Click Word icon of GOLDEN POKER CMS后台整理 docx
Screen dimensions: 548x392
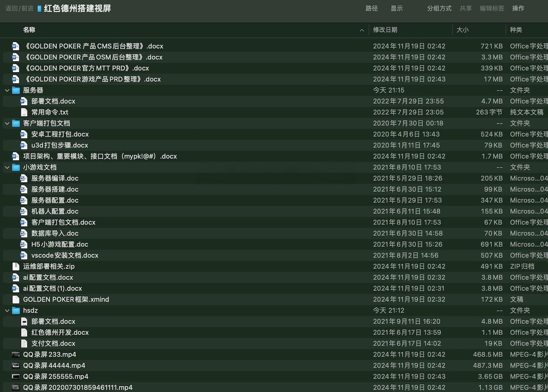click(x=16, y=46)
